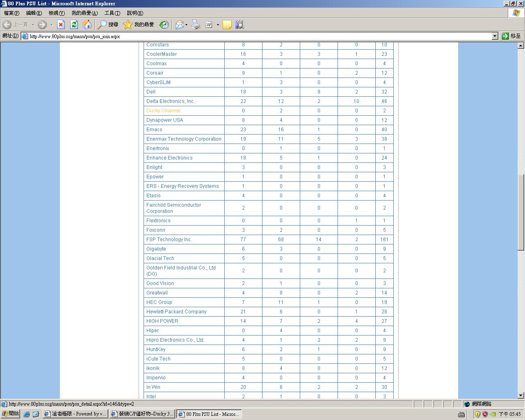Go to the home page icon

tap(87, 25)
